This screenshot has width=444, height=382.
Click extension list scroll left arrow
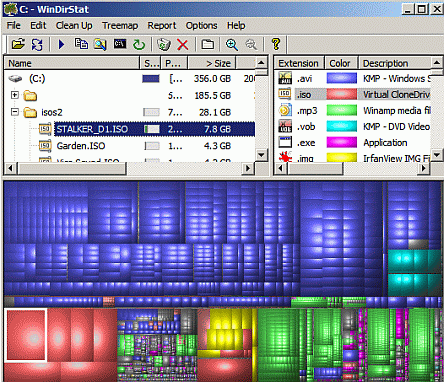(x=280, y=168)
